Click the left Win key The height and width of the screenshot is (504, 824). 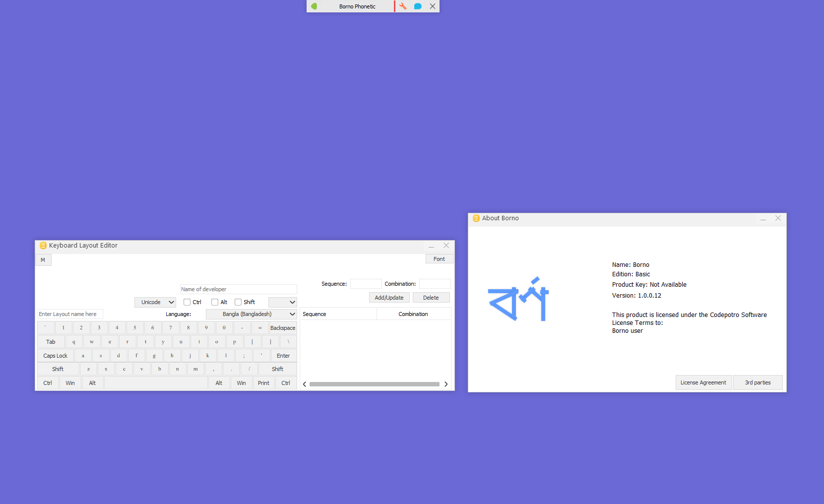[70, 383]
